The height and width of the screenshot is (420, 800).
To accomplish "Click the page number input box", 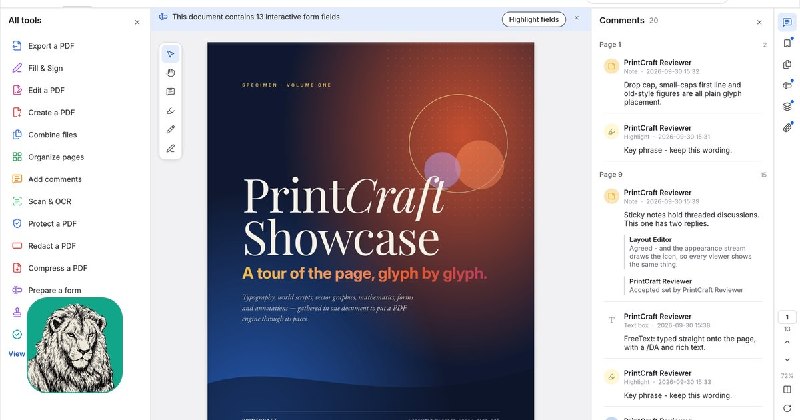I will coord(787,317).
